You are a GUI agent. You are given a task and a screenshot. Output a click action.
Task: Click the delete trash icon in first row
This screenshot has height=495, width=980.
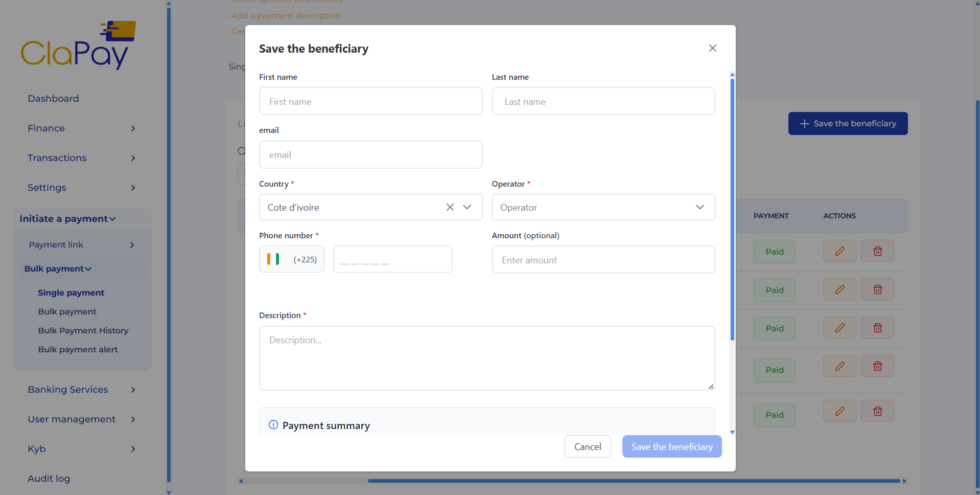point(877,251)
